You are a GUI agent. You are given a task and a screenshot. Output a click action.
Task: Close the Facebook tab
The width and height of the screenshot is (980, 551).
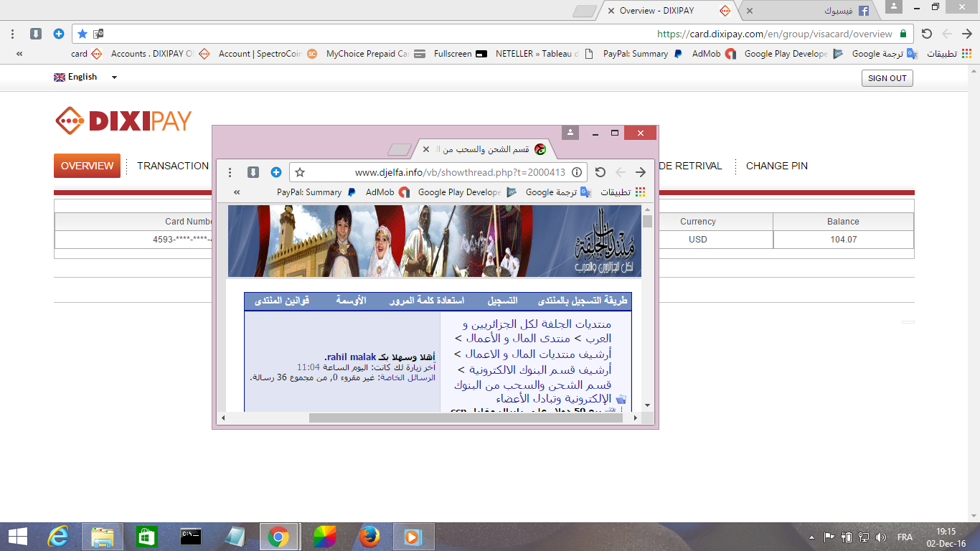point(750,11)
